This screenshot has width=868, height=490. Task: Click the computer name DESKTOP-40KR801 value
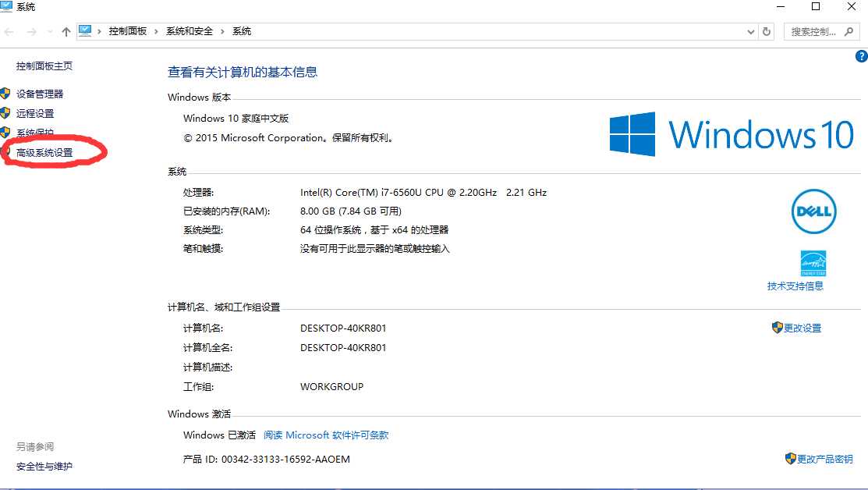343,328
